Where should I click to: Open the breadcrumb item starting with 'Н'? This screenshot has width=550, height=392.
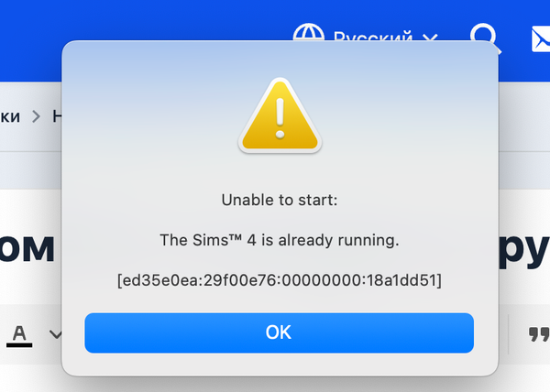tap(57, 116)
